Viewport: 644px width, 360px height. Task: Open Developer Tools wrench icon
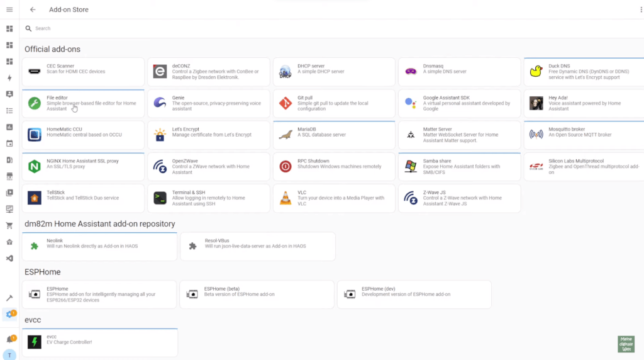(x=9, y=298)
